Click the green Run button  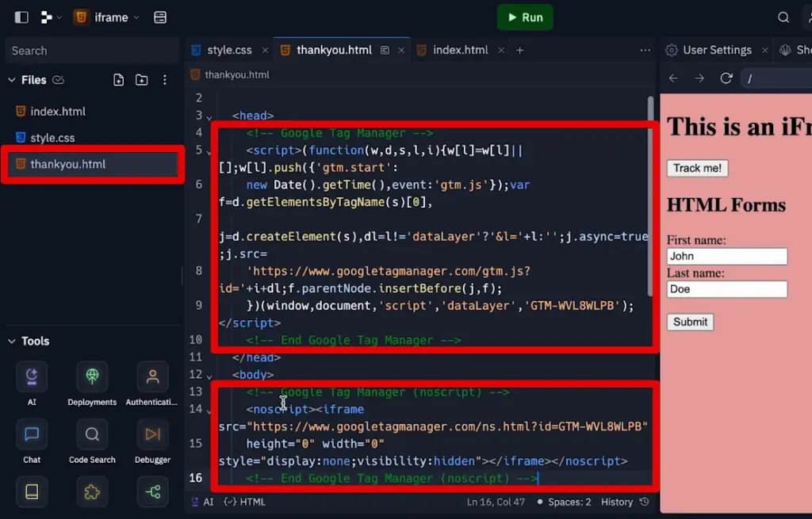click(524, 17)
